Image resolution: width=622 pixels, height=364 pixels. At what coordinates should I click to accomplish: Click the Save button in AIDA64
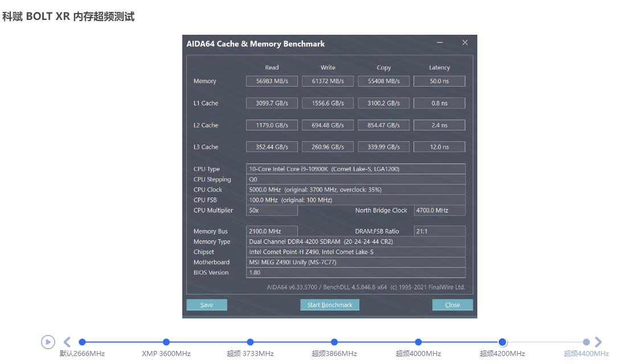click(207, 305)
